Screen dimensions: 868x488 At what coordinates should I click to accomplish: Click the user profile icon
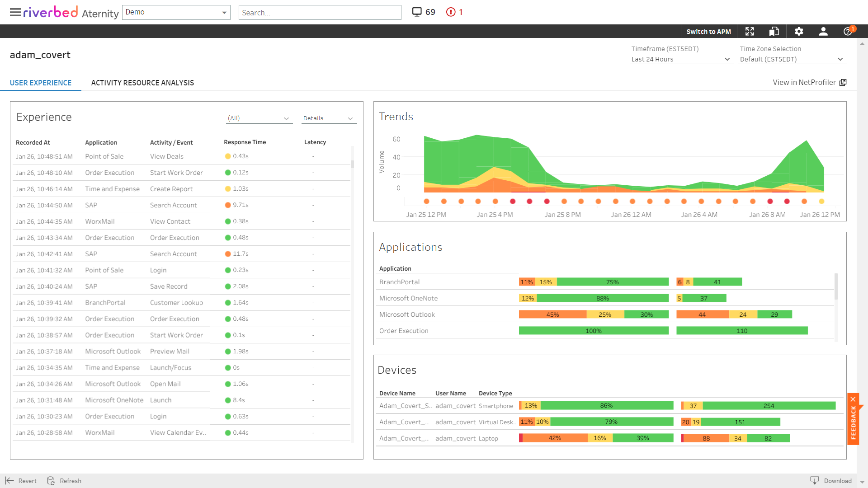point(824,31)
